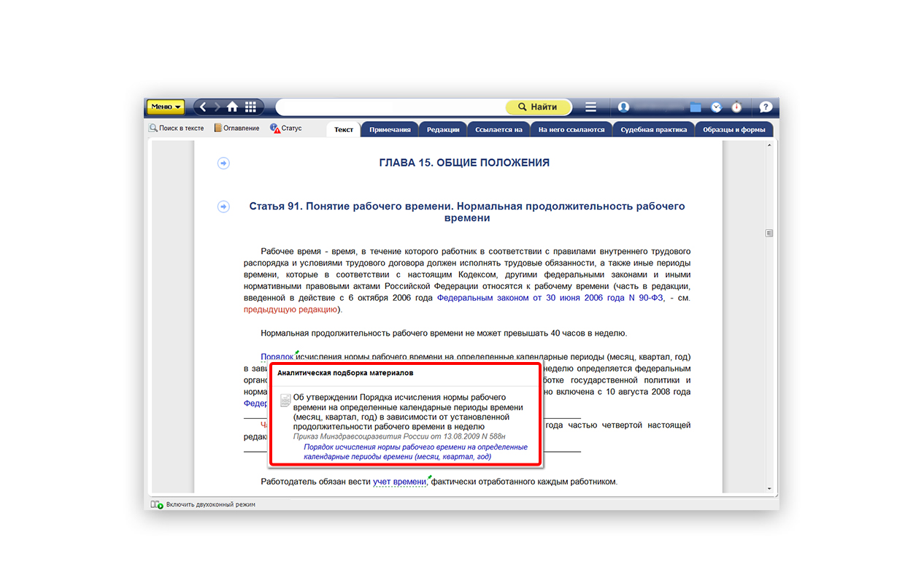Screen dimensions: 924x570
Task: Open link Федеральным законом от 30 июня 2006
Action: click(x=550, y=298)
